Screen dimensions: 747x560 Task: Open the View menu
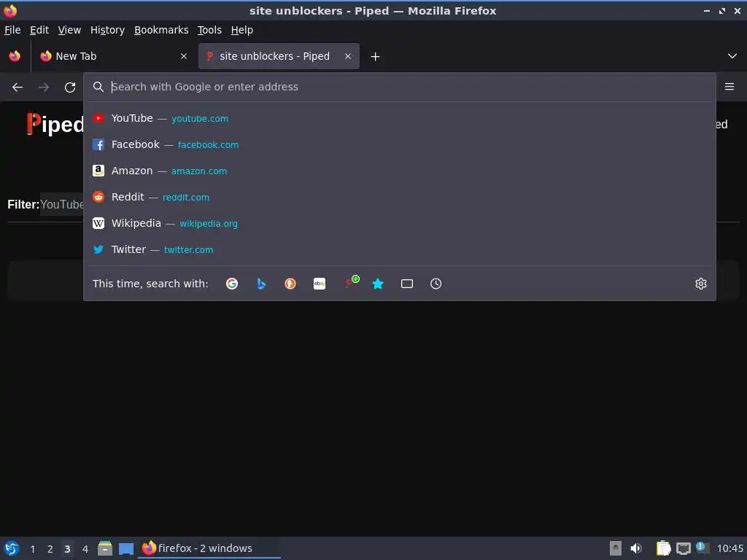click(x=69, y=30)
